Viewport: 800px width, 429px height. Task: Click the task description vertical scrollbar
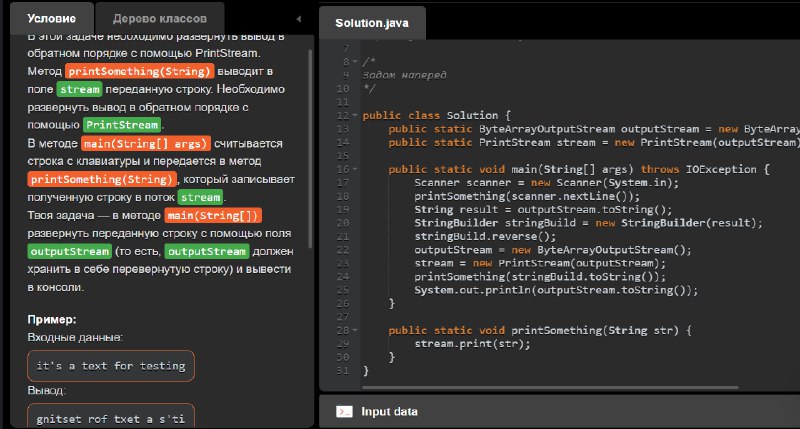point(310,148)
